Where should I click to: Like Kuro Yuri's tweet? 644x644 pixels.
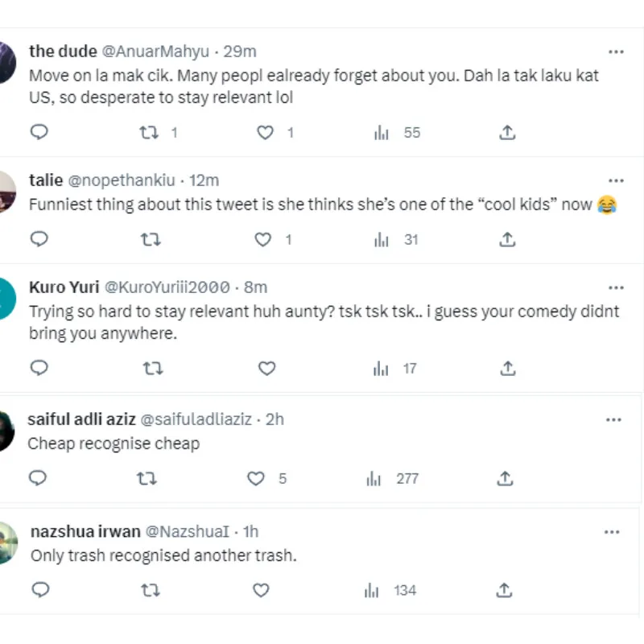click(266, 369)
